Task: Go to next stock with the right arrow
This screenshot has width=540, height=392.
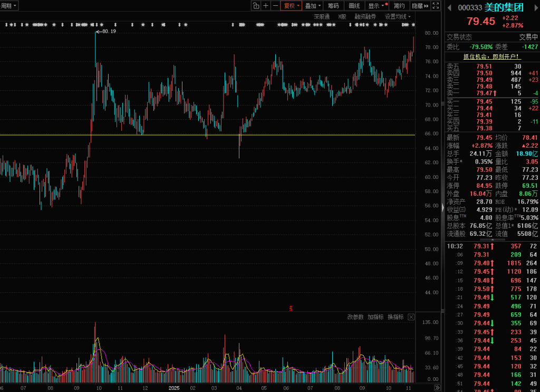Action: click(535, 7)
